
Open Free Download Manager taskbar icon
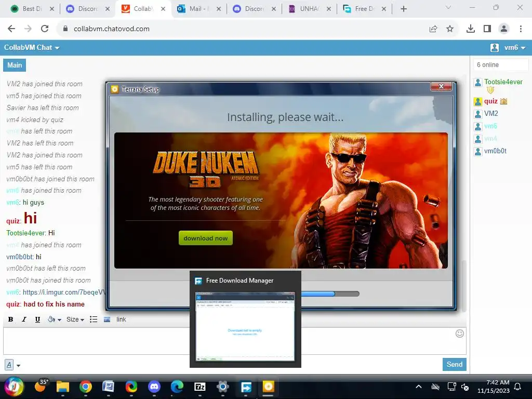[246, 387]
